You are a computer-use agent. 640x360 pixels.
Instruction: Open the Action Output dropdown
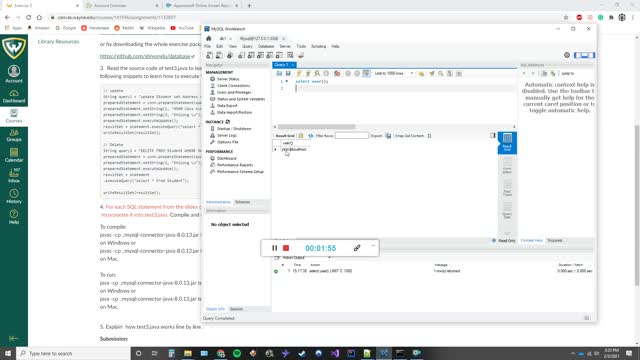pyautogui.click(x=306, y=258)
